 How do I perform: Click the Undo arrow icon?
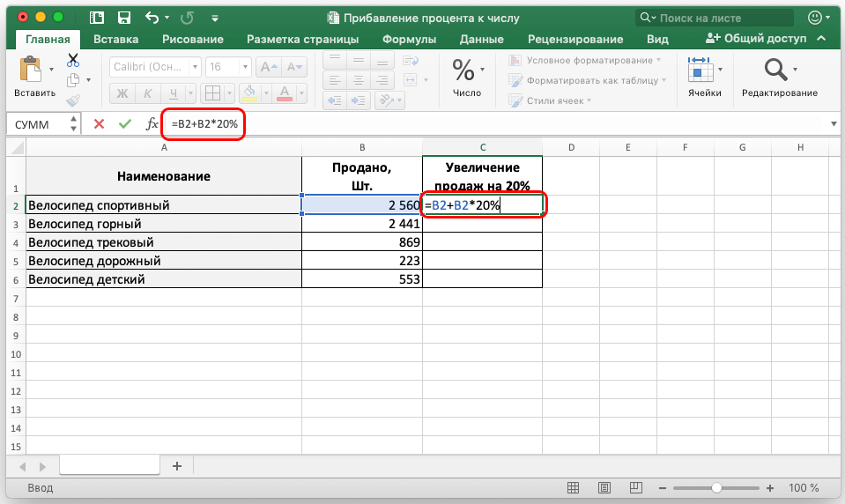click(152, 18)
